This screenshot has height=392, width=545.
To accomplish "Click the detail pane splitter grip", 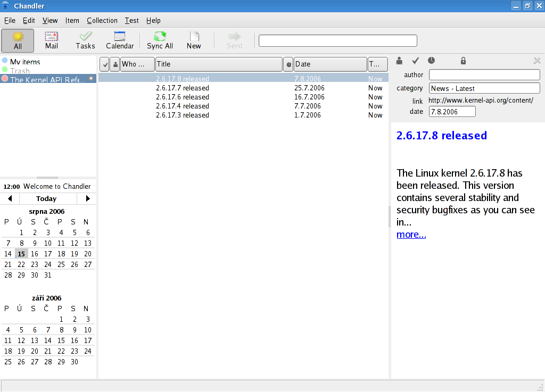I will pos(390,216).
